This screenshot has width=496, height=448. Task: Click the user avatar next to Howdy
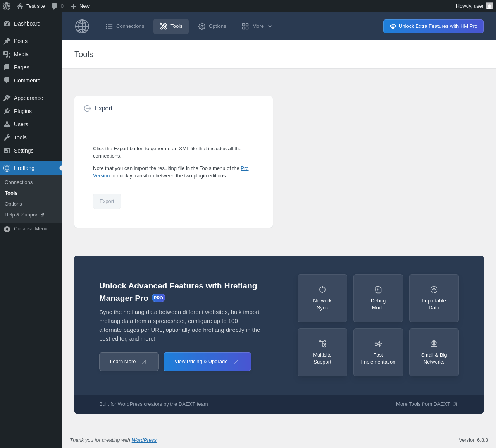[489, 6]
